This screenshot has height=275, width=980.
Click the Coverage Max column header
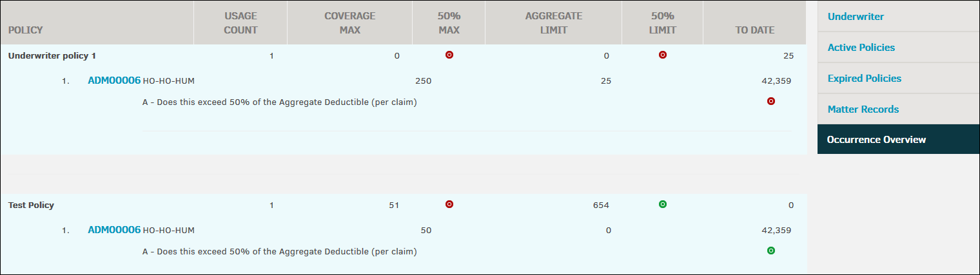349,23
